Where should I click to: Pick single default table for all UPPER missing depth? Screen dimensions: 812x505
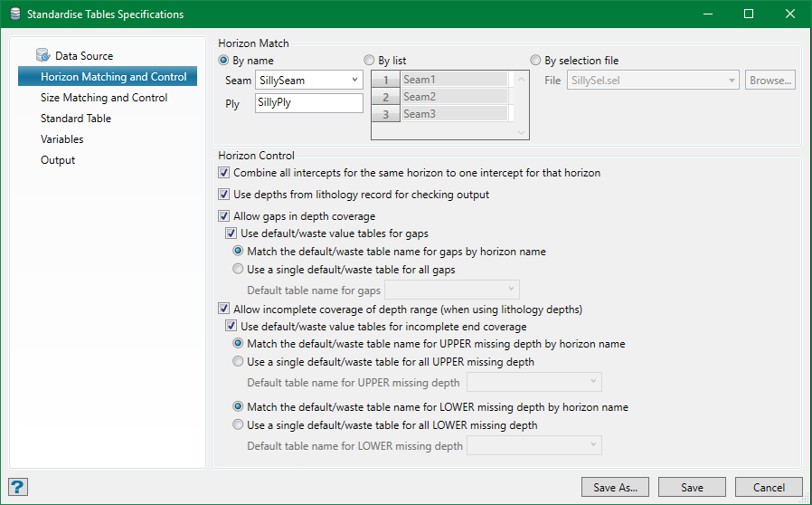(239, 362)
